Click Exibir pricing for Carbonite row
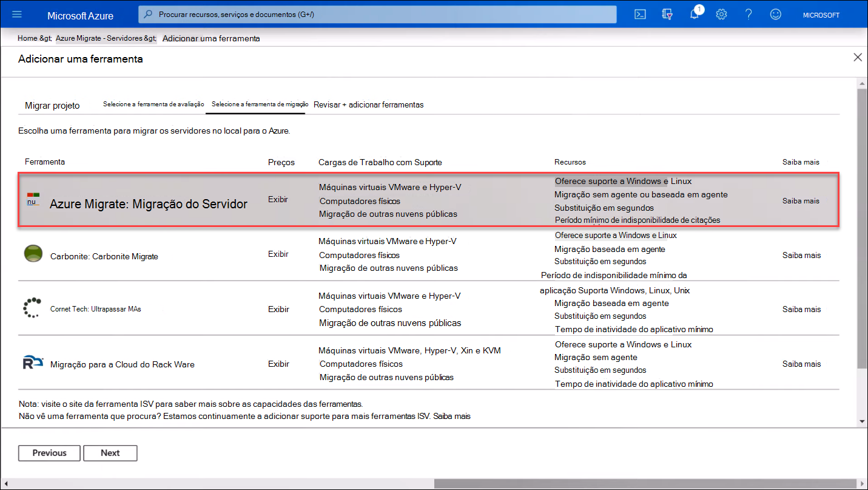 [278, 254]
